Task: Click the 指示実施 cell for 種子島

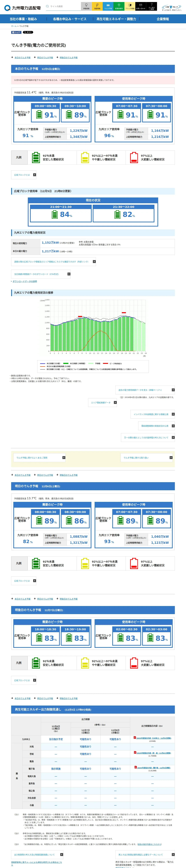Action: pyautogui.click(x=56, y=769)
